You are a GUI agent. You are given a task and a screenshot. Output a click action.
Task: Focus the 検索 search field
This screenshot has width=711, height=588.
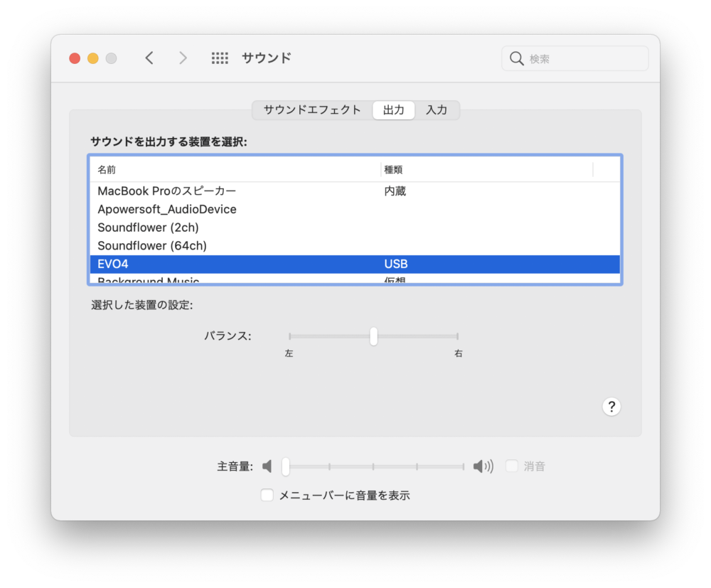pos(575,58)
